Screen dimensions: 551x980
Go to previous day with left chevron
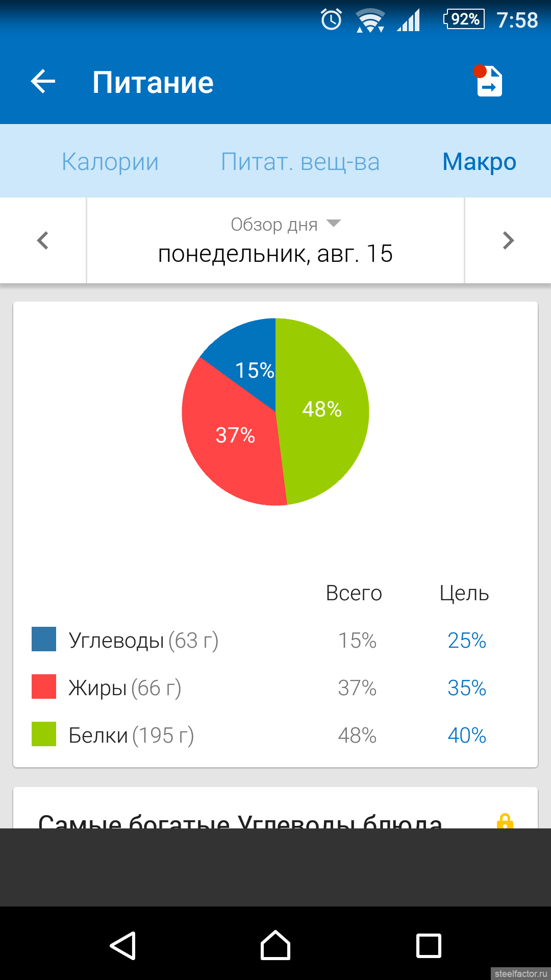pos(43,240)
